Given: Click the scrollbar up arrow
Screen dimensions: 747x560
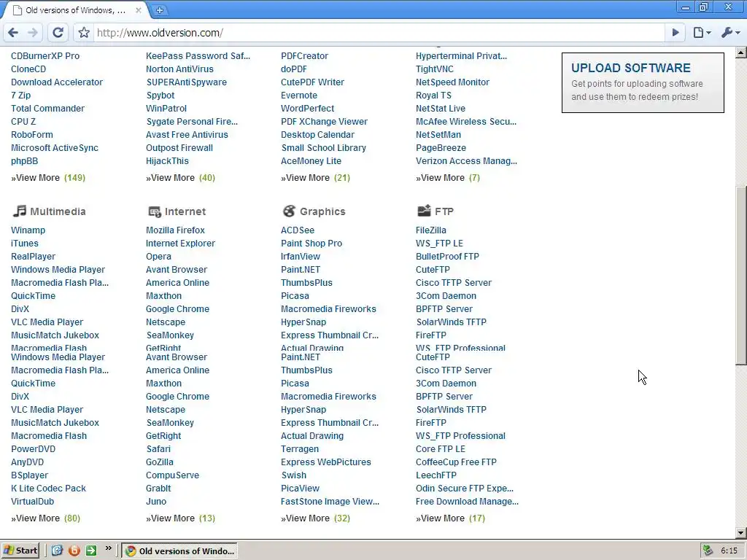Looking at the screenshot, I should coord(741,52).
